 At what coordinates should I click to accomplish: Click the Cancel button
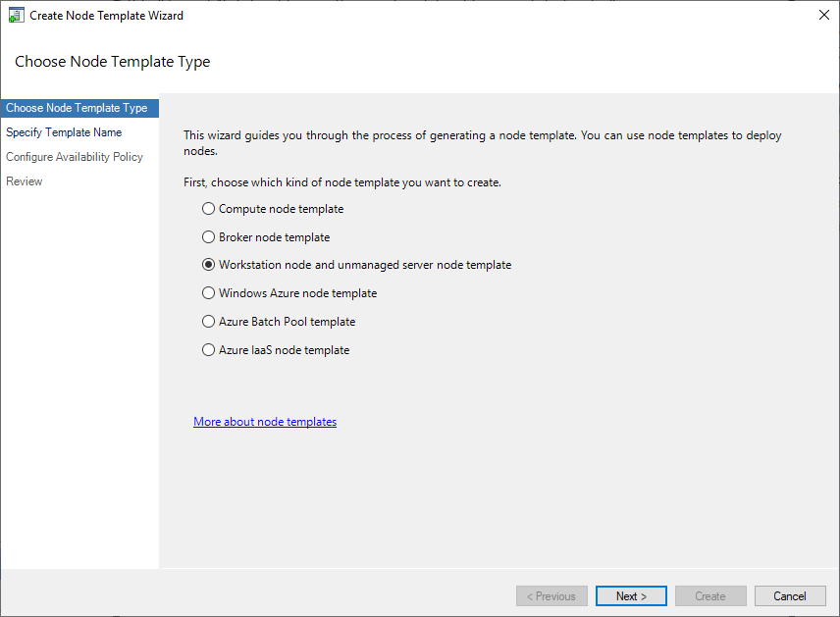(x=790, y=595)
